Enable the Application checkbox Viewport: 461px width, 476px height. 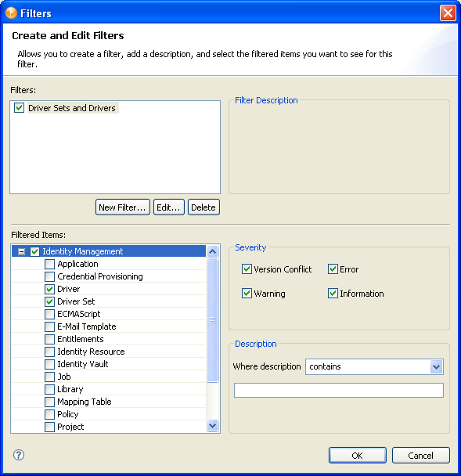tap(49, 264)
